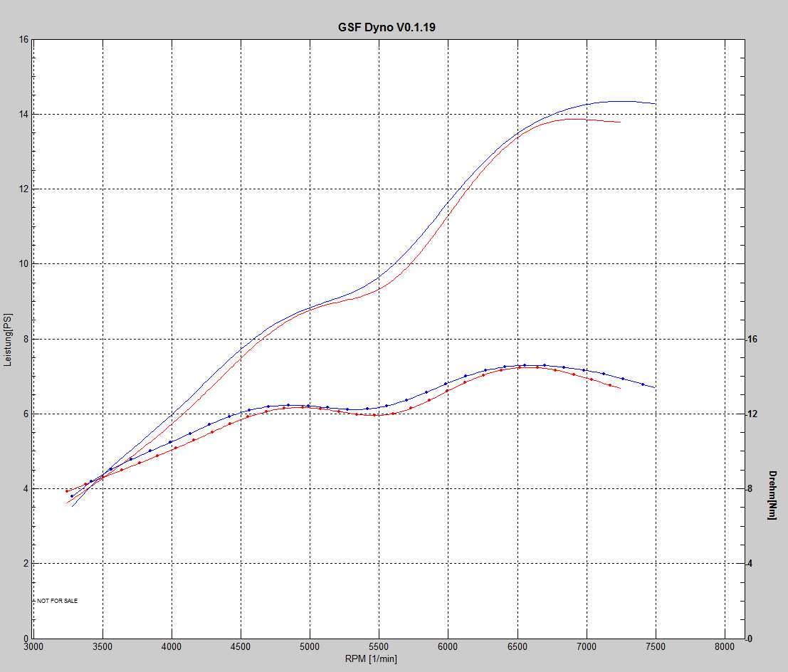Click the blue power curve's right end
The height and width of the screenshot is (672, 788).
pos(654,104)
